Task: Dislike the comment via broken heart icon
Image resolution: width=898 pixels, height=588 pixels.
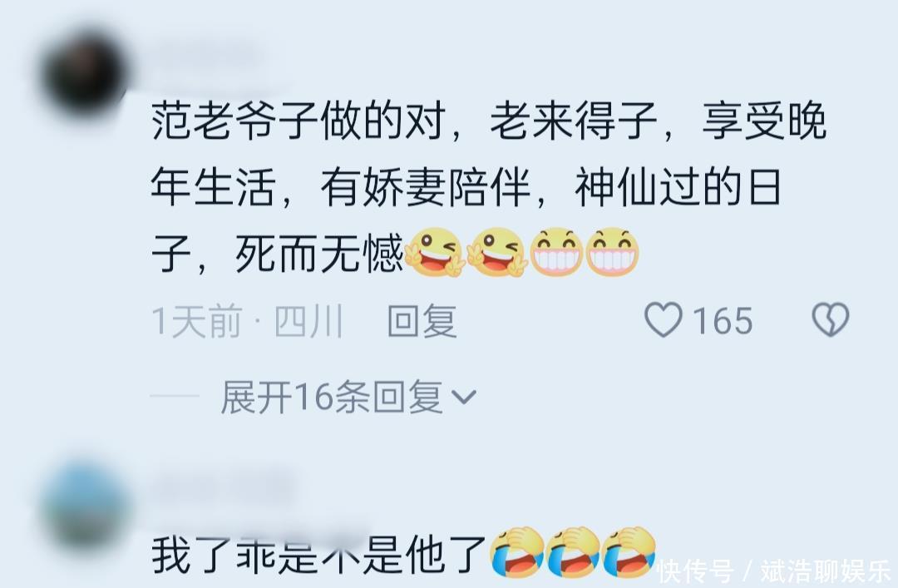Action: point(831,319)
